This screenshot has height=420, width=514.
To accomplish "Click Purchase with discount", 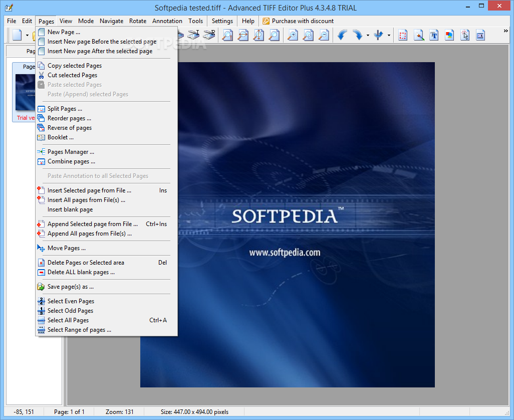I will (x=298, y=21).
